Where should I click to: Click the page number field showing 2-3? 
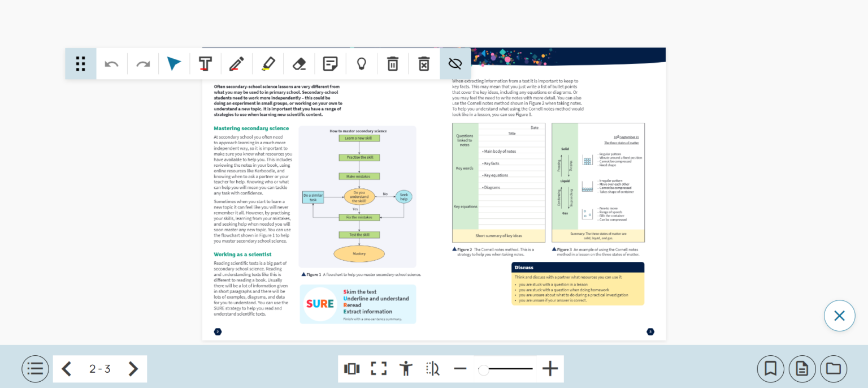coord(99,368)
